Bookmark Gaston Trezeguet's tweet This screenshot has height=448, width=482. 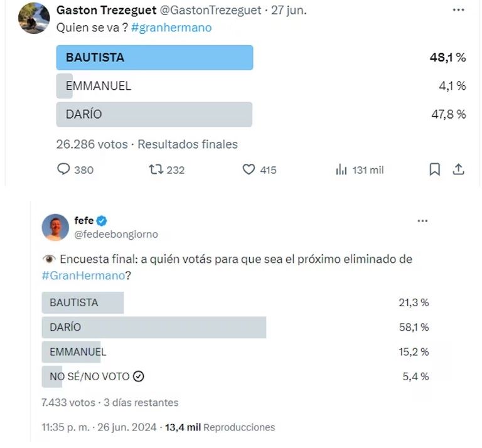tap(434, 169)
